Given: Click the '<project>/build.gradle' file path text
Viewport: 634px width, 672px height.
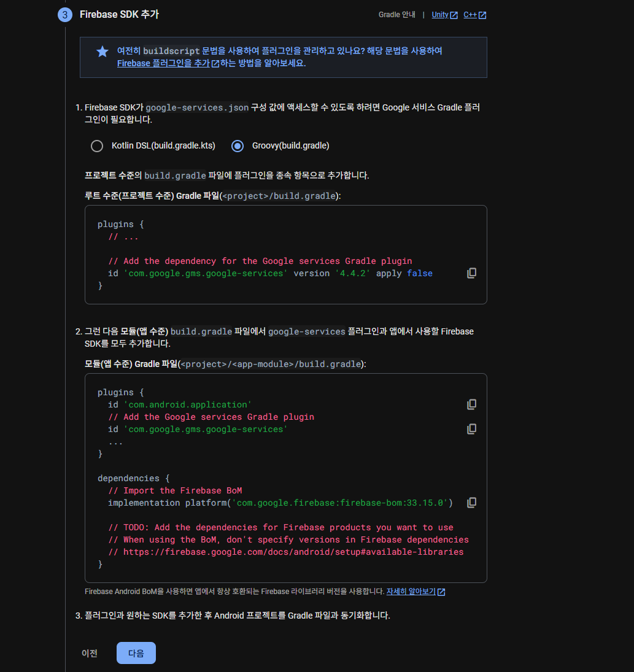Looking at the screenshot, I should pyautogui.click(x=279, y=196).
